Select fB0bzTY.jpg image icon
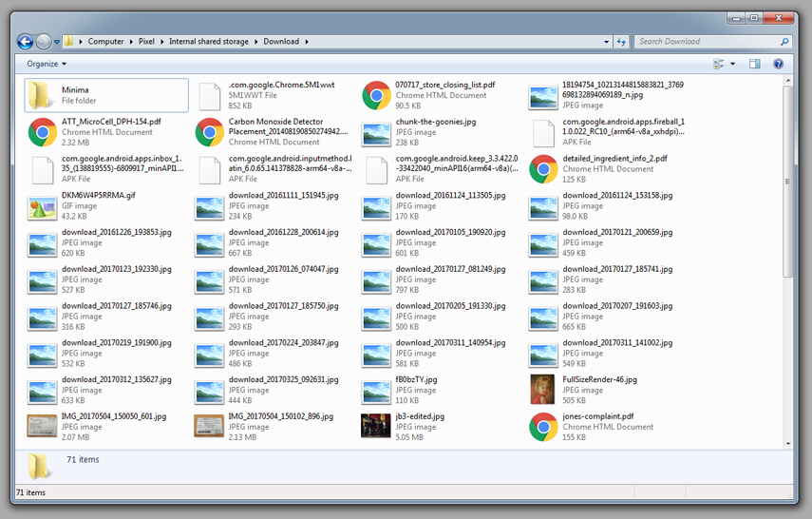 [x=376, y=392]
